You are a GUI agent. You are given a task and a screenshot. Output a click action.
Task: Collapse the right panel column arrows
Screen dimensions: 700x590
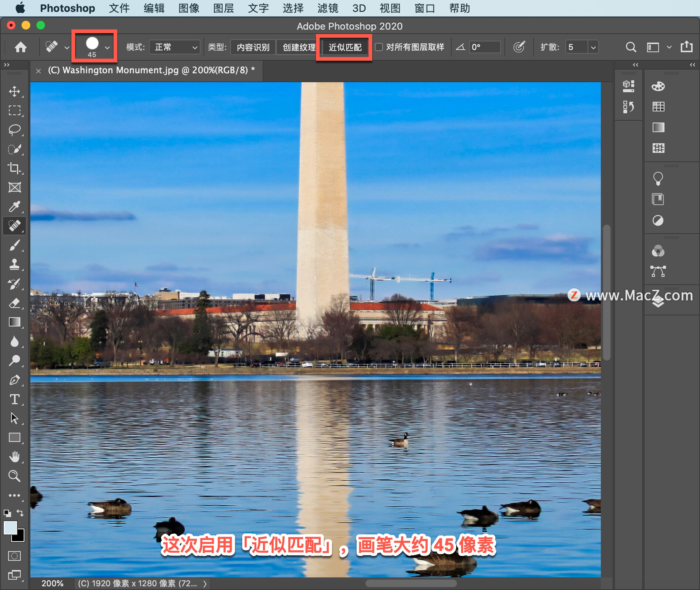point(692,65)
